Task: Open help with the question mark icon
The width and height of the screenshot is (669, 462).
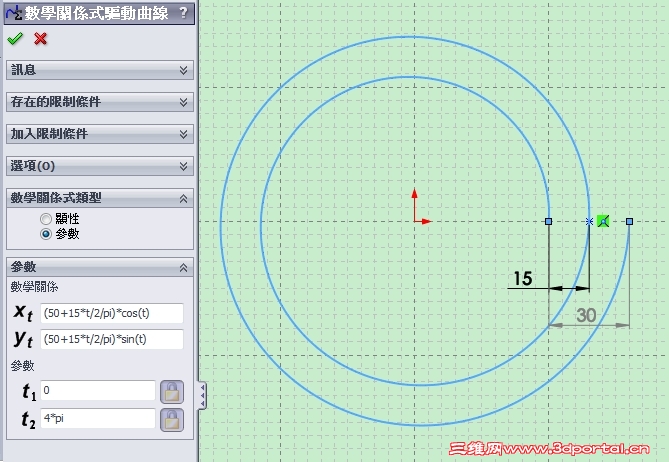Action: [183, 13]
